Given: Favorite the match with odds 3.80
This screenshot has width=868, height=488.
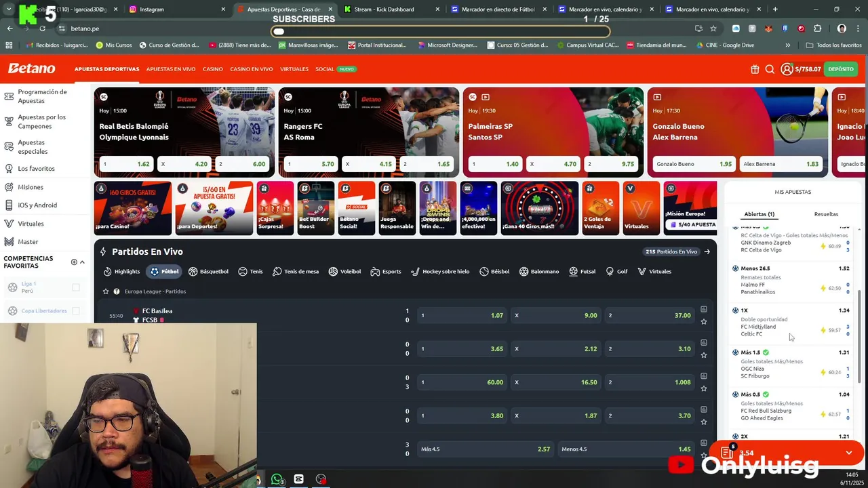Looking at the screenshot, I should tap(704, 422).
